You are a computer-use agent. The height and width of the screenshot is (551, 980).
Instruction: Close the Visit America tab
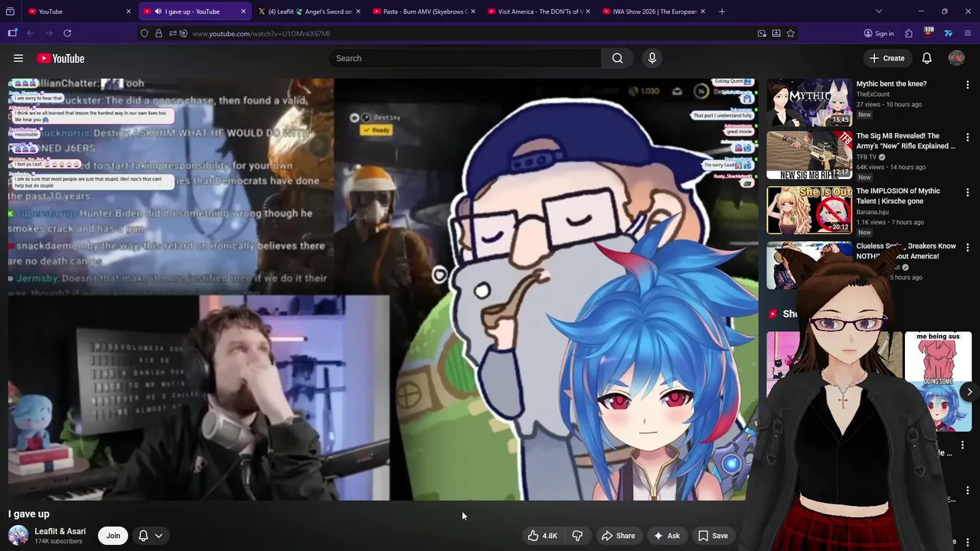click(588, 11)
